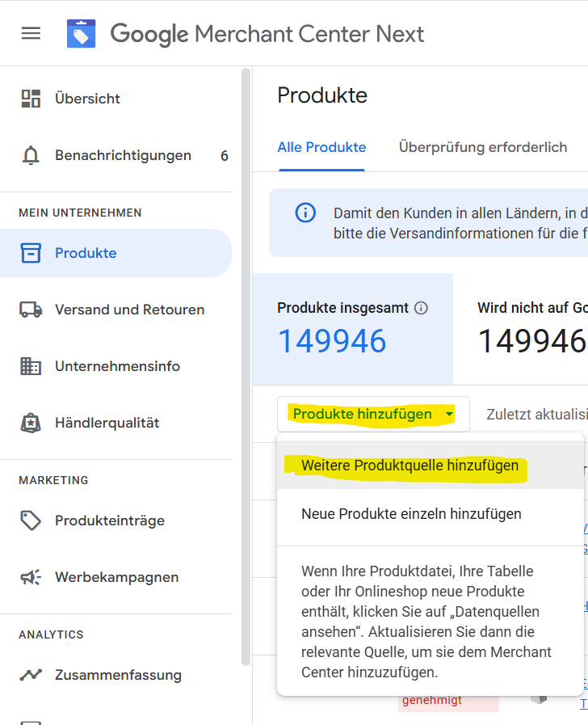This screenshot has height=725, width=588.
Task: Click the Werbekampagnen megaphone icon
Action: [31, 577]
